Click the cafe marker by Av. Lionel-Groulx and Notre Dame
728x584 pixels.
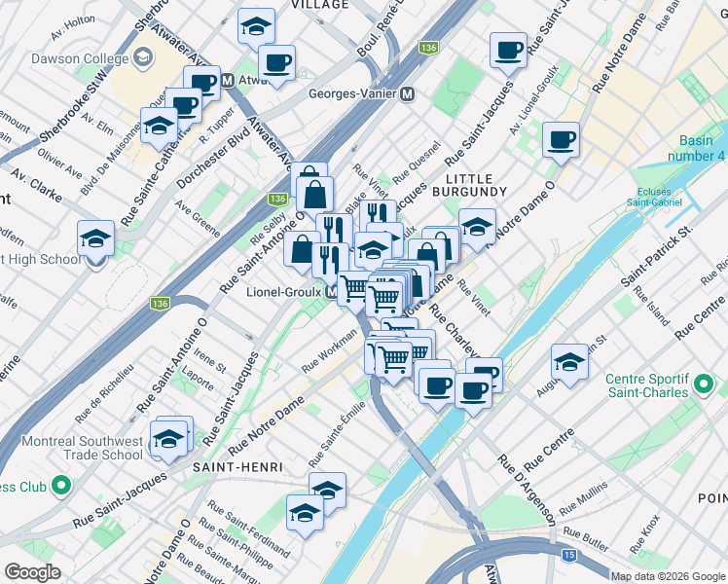tap(561, 141)
